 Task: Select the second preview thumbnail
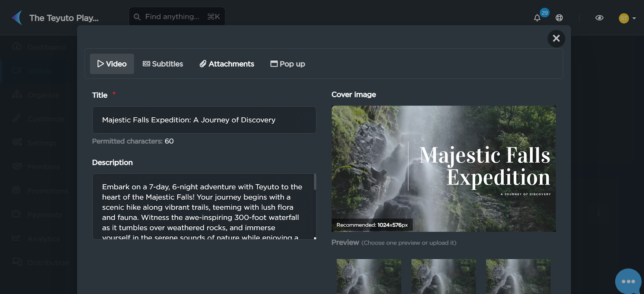444,276
